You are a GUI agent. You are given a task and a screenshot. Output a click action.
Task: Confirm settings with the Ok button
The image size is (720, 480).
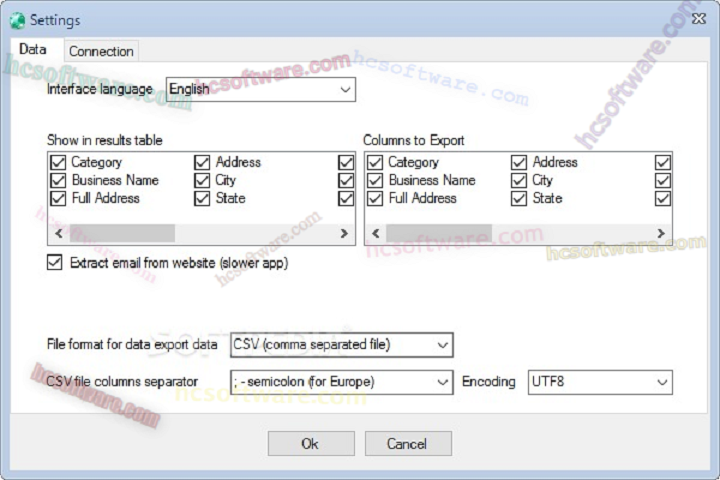(311, 444)
